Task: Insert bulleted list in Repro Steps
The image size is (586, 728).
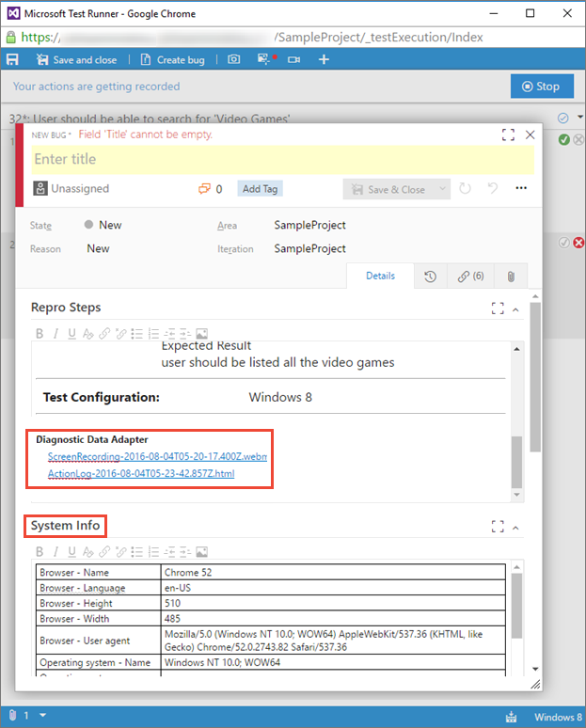Action: pos(137,333)
